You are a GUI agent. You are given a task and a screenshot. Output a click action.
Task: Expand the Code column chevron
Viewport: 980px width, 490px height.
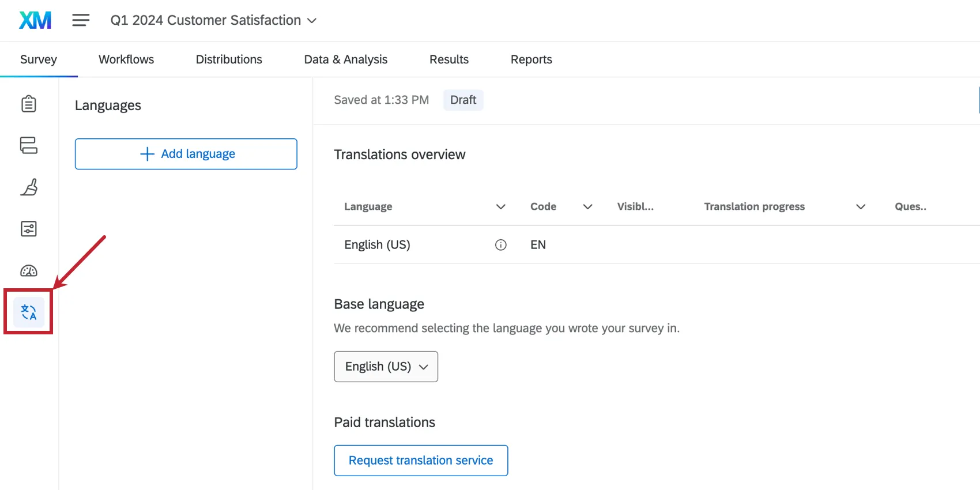point(588,206)
